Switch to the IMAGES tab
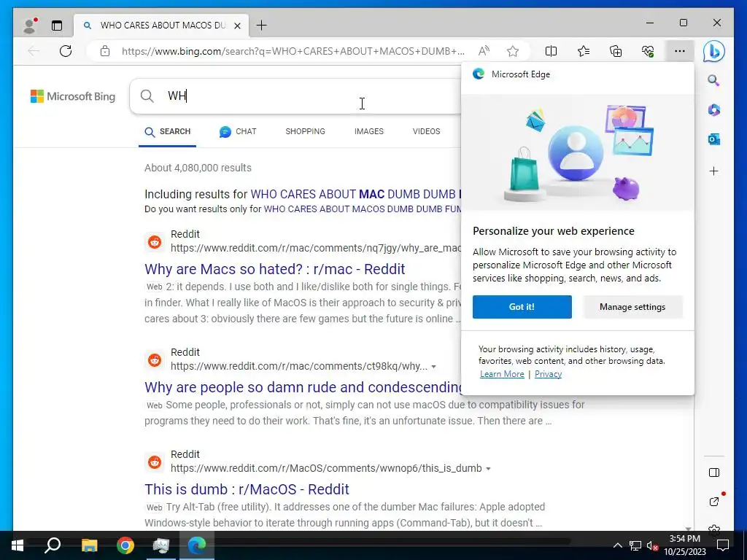 [x=368, y=131]
